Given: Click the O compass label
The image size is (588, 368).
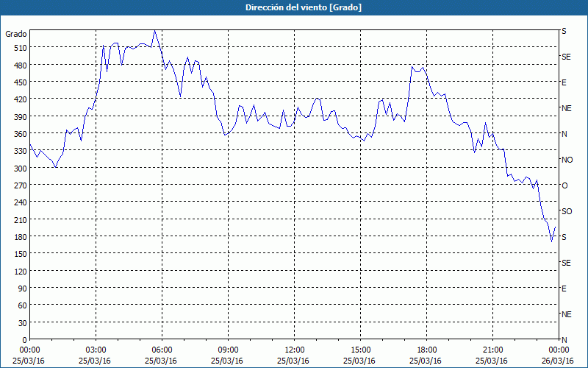Looking at the screenshot, I should pos(564,185).
